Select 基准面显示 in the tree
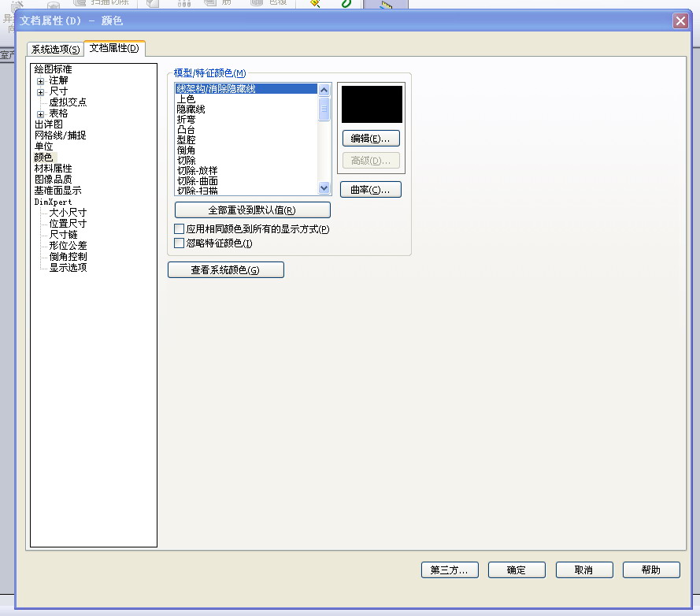Image resolution: width=700 pixels, height=616 pixels. click(57, 191)
